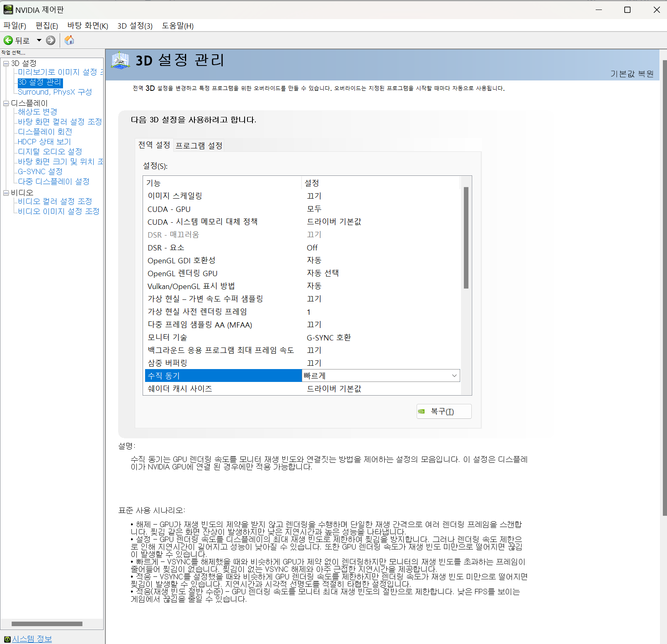The height and width of the screenshot is (644, 667).
Task: Open the 3D 설정(3) menu
Action: pyautogui.click(x=135, y=26)
